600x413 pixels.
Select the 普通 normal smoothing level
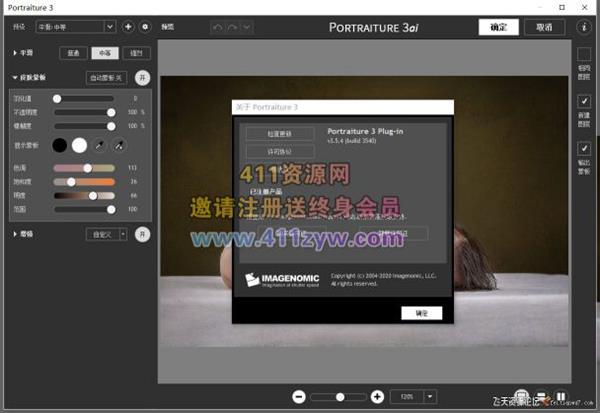point(73,53)
